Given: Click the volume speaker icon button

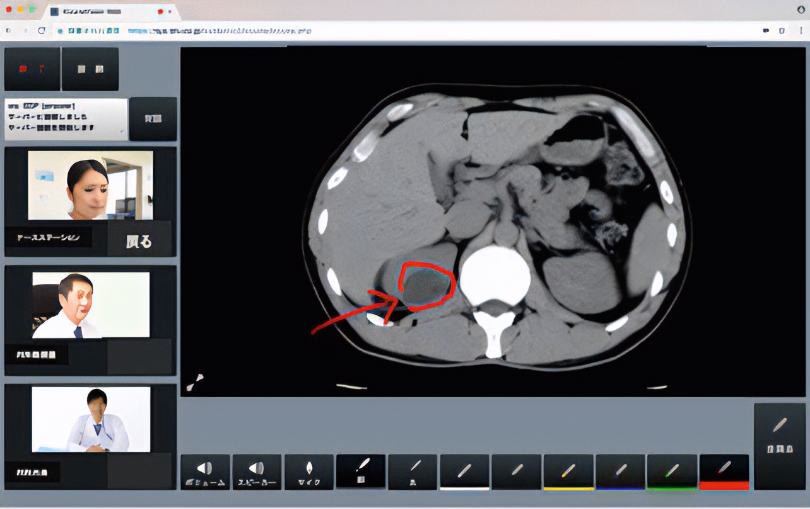Looking at the screenshot, I should (205, 472).
